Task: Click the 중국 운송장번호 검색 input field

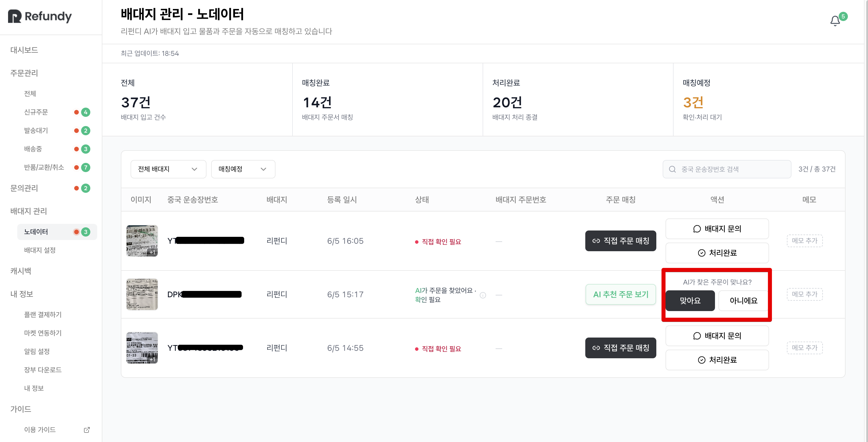Action: 726,169
